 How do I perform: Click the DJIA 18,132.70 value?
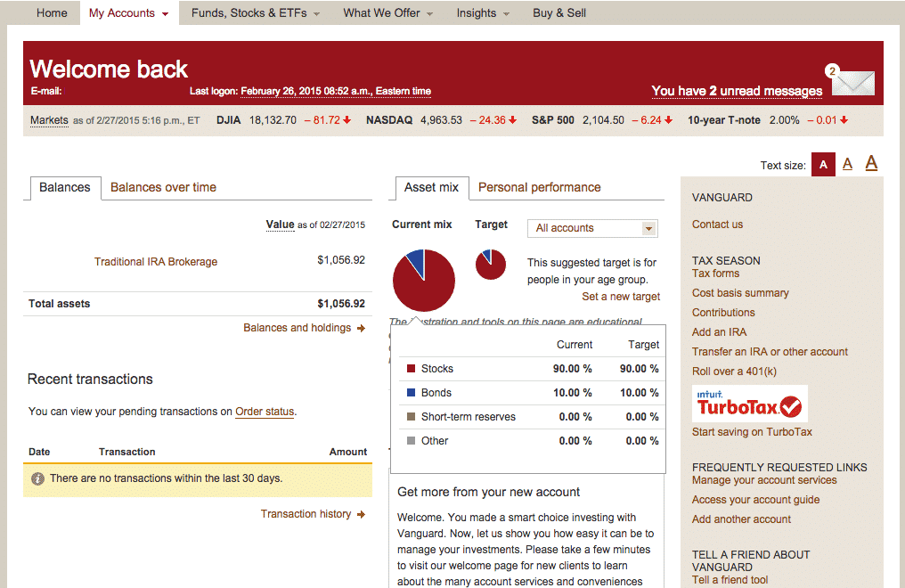(x=273, y=120)
